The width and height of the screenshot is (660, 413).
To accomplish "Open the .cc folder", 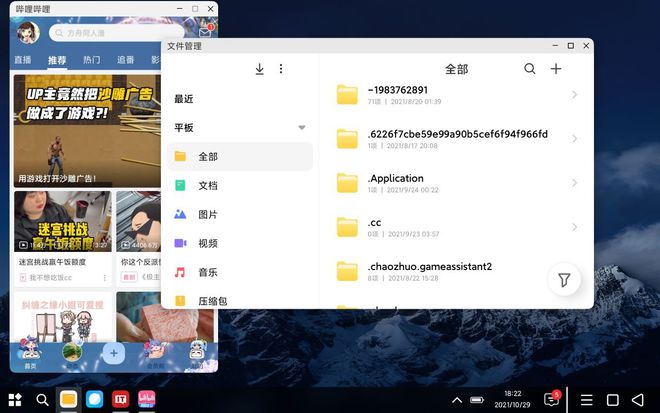I will 457,227.
